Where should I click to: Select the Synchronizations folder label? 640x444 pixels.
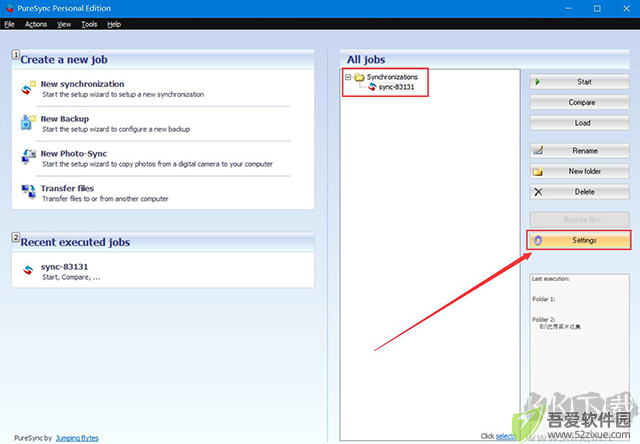392,77
